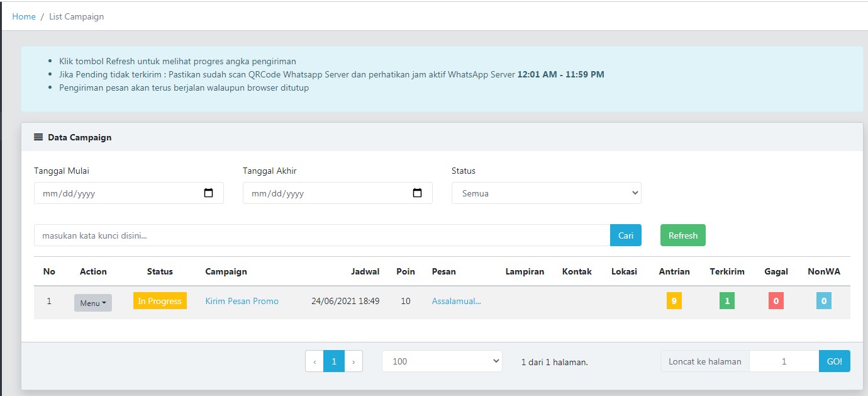Select page 1 in pagination
This screenshot has width=868, height=396.
point(334,361)
